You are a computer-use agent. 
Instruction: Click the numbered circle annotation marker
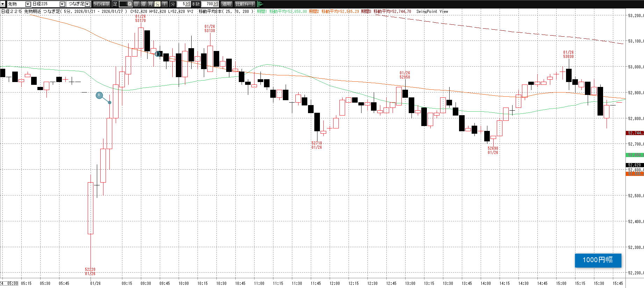tap(99, 95)
